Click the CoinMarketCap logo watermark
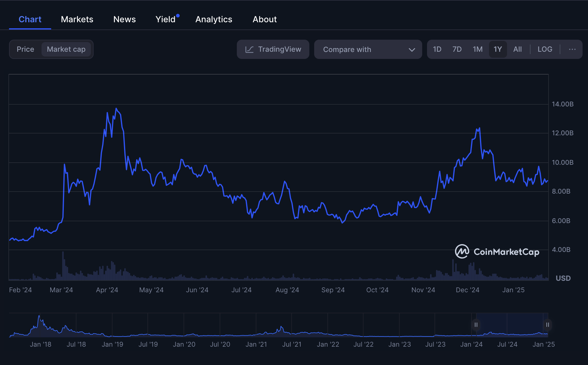 point(497,252)
